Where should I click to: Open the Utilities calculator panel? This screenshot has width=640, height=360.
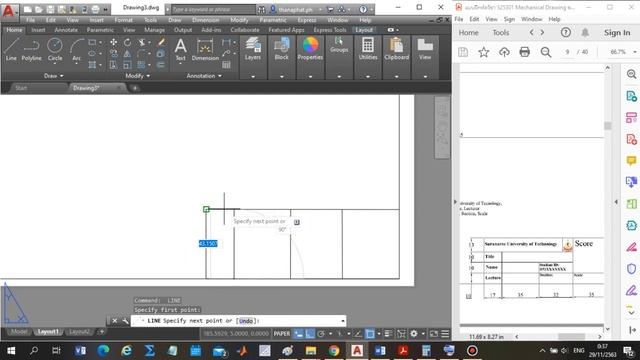[368, 49]
